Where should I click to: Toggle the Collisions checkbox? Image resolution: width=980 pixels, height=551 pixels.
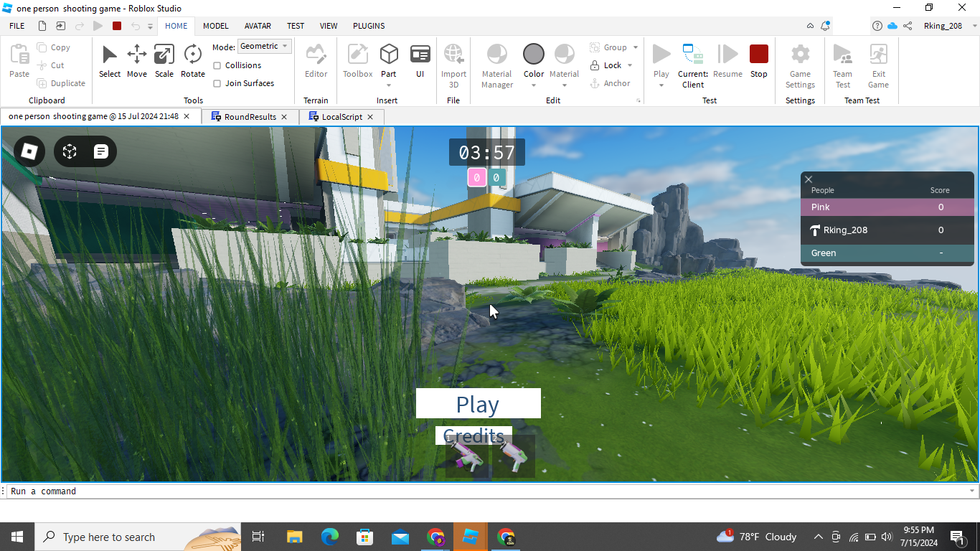tap(217, 65)
